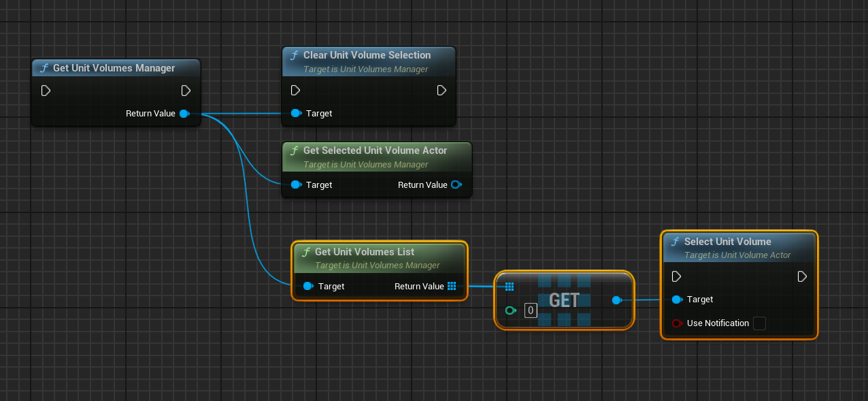
Task: Click array input pin on GET node
Action: click(510, 287)
